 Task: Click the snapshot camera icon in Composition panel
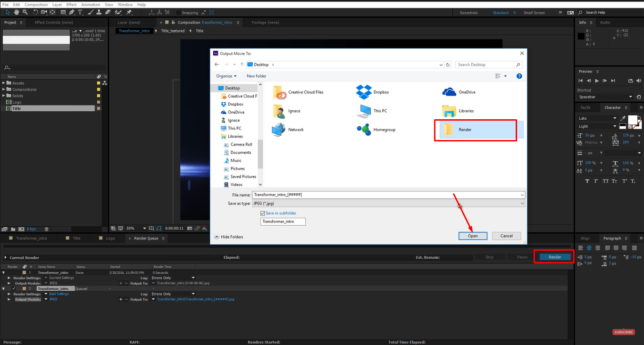[x=190, y=229]
